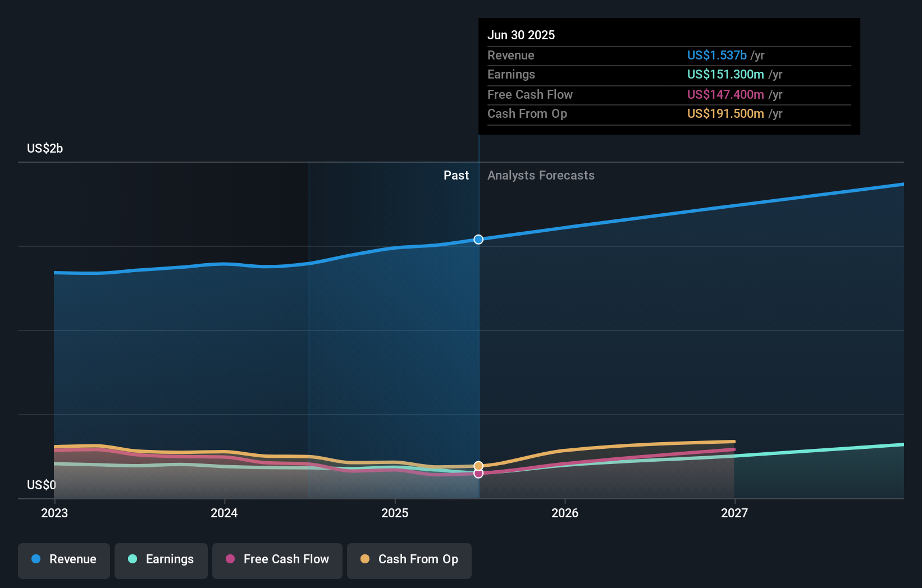Image resolution: width=922 pixels, height=588 pixels.
Task: Click the yellow Cash From Op legend dot
Action: (x=365, y=559)
